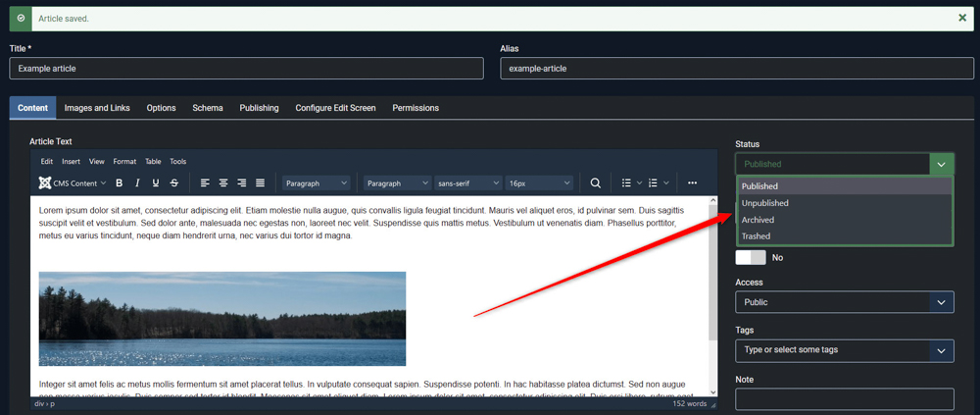980x415 pixels.
Task: Apply italic formatting
Action: [x=137, y=182]
